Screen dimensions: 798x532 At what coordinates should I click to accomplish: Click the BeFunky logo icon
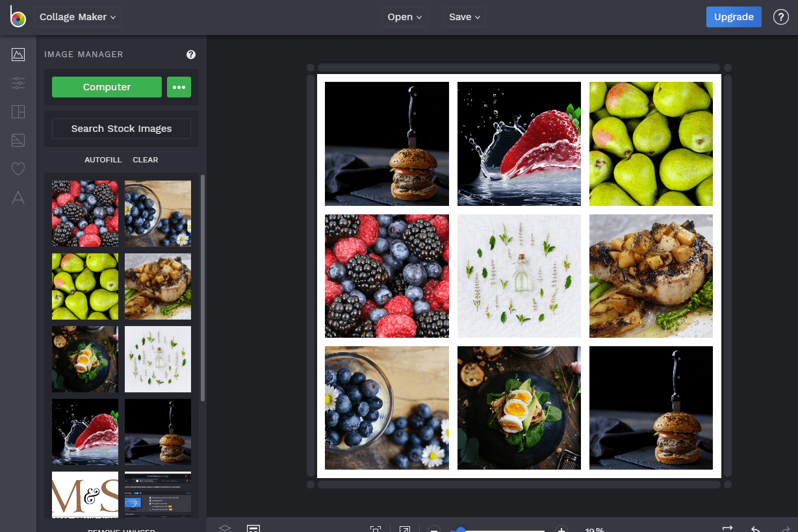18,17
